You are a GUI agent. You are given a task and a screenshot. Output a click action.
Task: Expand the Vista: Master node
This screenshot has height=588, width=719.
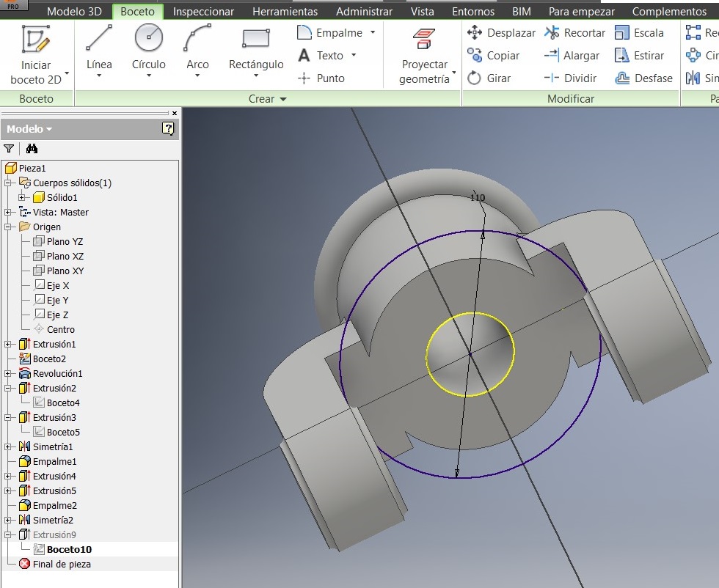pyautogui.click(x=7, y=212)
